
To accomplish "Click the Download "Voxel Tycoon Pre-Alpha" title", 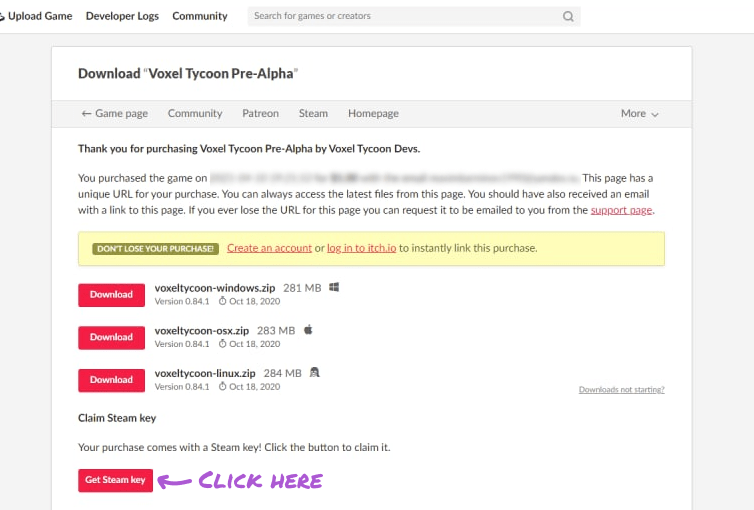I will (188, 74).
